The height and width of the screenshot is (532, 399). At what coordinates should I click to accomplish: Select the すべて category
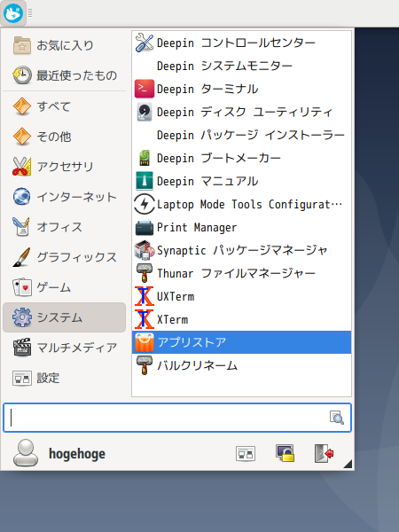(65, 106)
